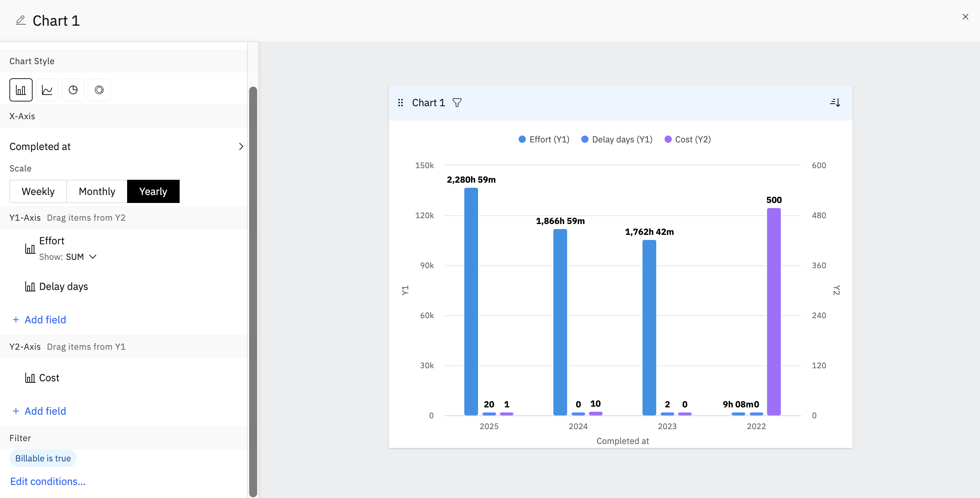Screen dimensions: 980x498
Task: Click the sort icon in chart header
Action: (835, 103)
